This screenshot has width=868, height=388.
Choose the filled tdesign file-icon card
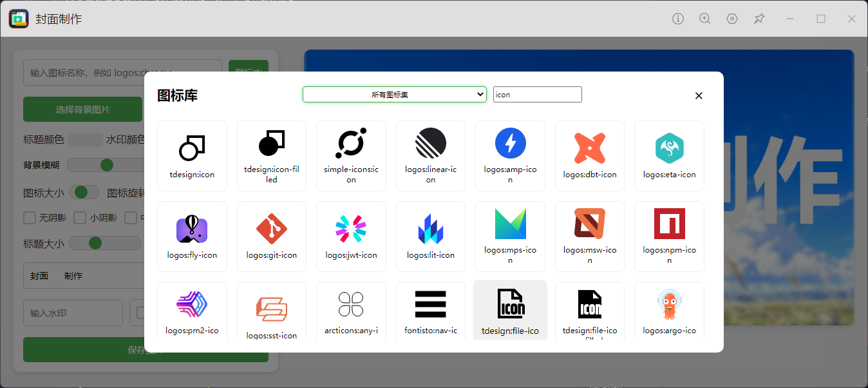[590, 311]
